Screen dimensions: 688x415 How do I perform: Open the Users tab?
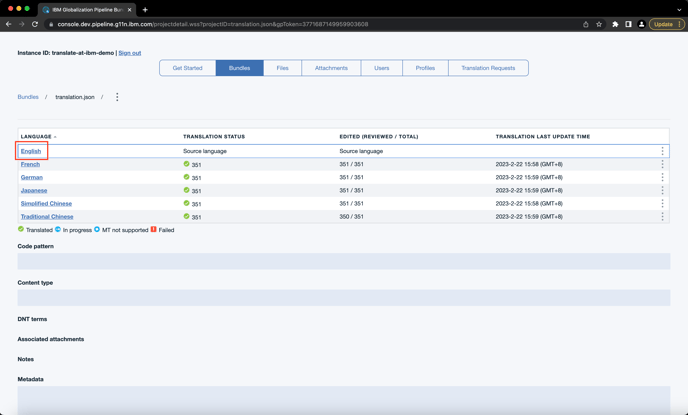tap(382, 68)
